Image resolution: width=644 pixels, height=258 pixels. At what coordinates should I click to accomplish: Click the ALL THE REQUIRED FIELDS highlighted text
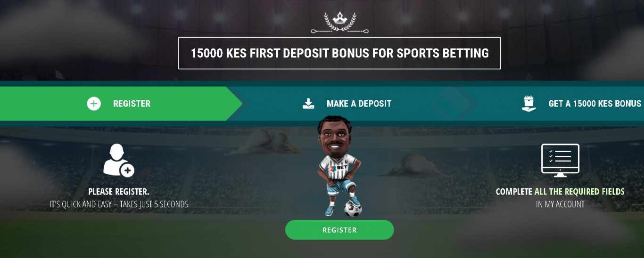[579, 192]
